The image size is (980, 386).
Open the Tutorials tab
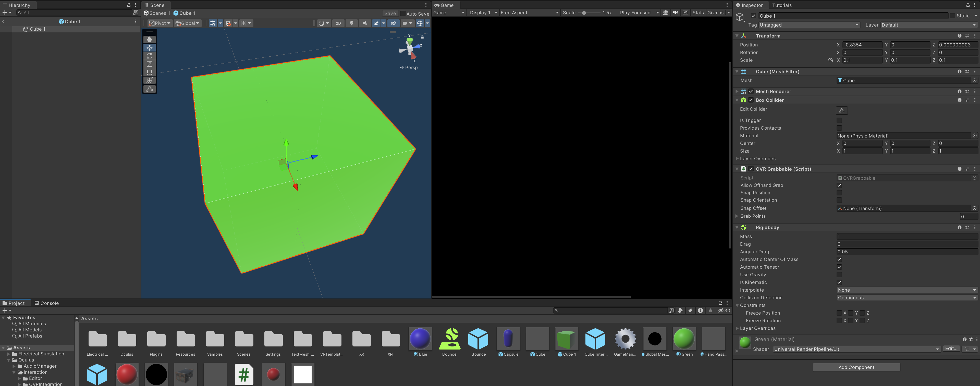pos(781,5)
